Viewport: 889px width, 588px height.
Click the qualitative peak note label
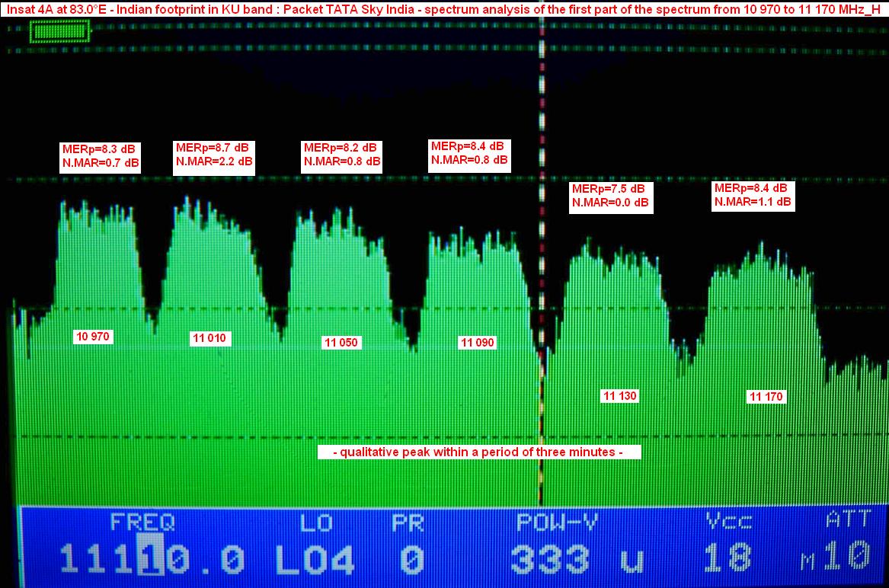click(x=479, y=452)
